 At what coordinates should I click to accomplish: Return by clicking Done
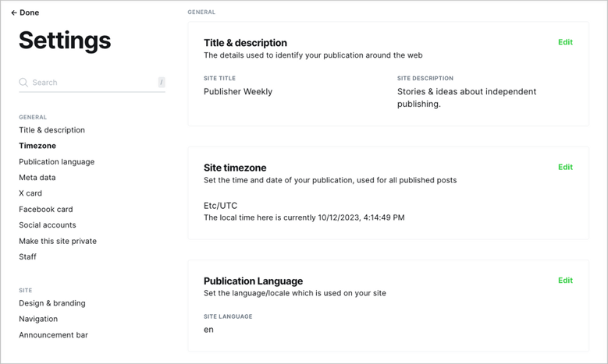(29, 12)
